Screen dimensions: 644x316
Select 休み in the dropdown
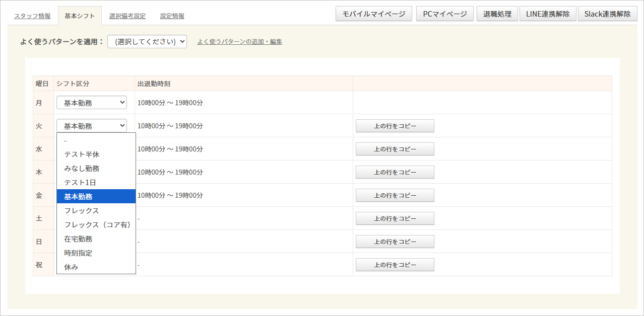coord(71,267)
